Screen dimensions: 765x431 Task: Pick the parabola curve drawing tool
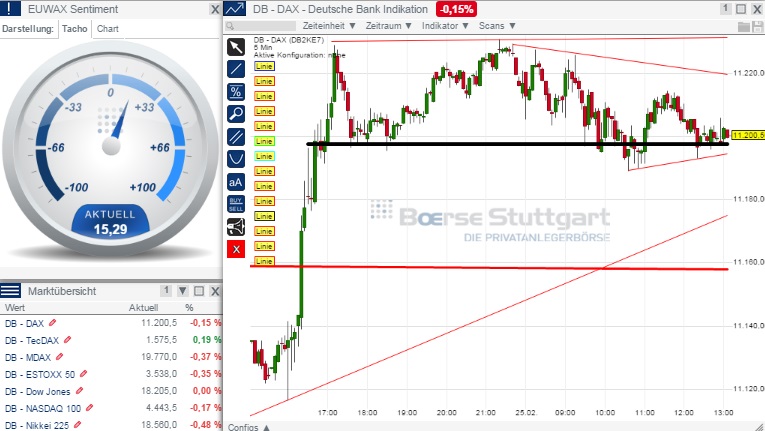click(236, 160)
